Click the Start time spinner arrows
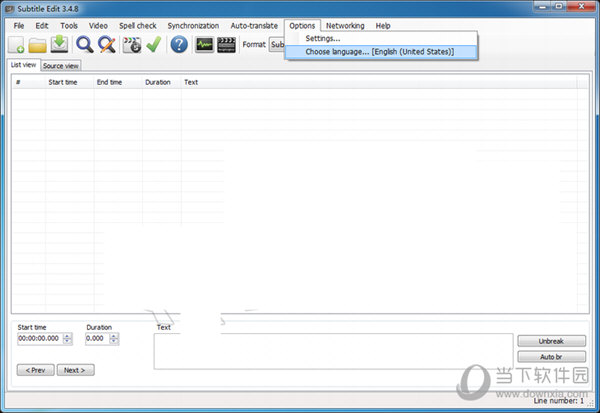The height and width of the screenshot is (413, 600). tap(67, 338)
